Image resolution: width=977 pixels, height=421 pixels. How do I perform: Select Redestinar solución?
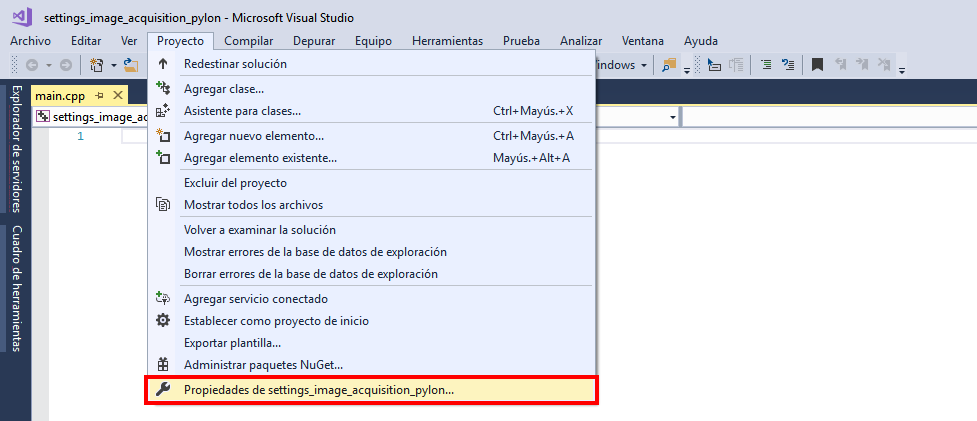coord(371,64)
